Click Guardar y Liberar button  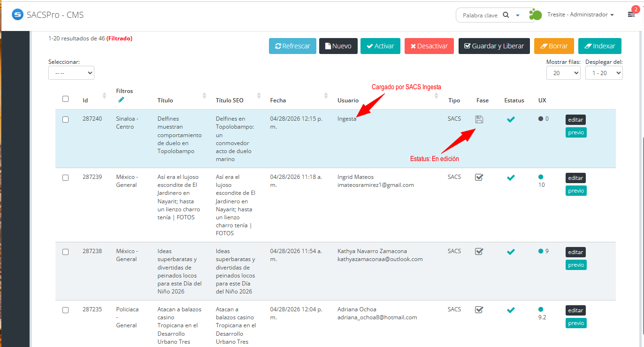click(494, 46)
